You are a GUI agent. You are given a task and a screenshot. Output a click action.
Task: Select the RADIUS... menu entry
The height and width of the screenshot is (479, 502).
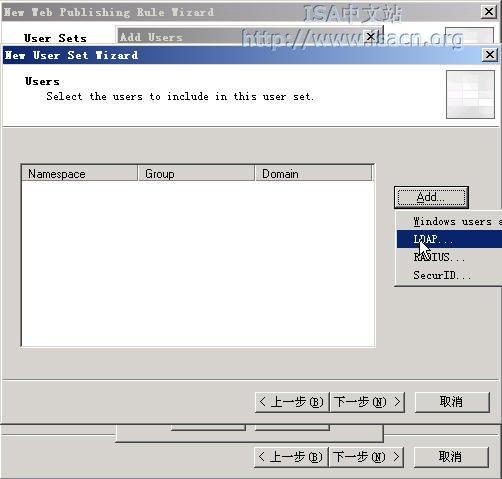point(449,257)
